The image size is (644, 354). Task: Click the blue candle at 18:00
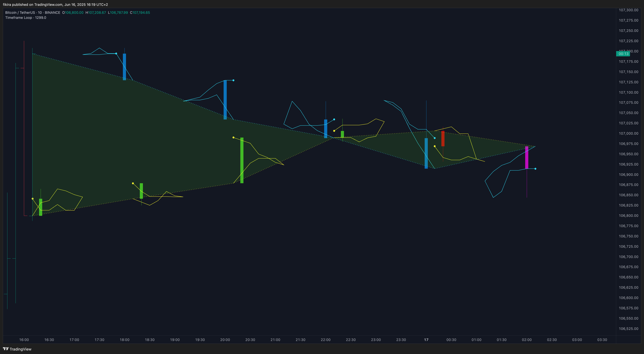pyautogui.click(x=124, y=67)
